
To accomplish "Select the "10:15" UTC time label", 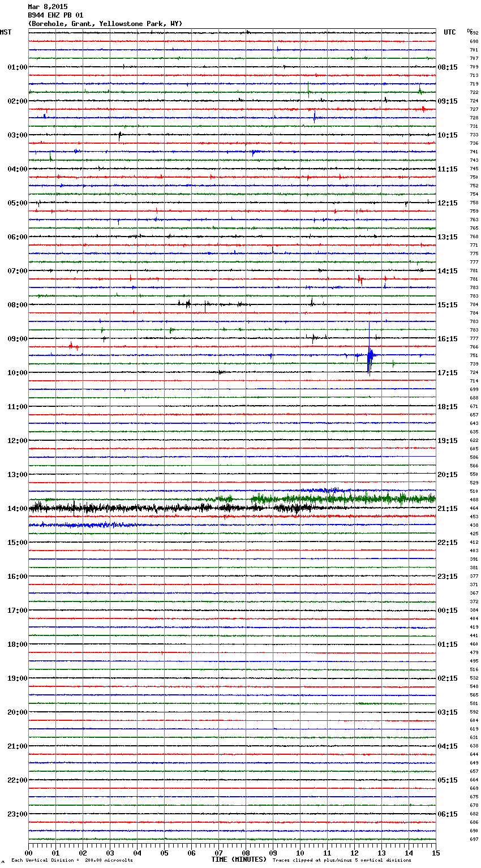I will (448, 135).
